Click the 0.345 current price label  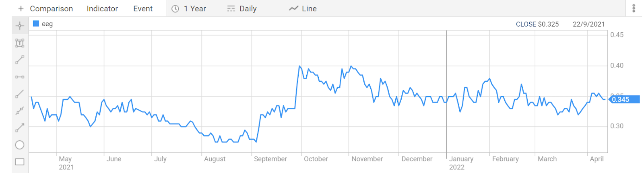(x=623, y=99)
